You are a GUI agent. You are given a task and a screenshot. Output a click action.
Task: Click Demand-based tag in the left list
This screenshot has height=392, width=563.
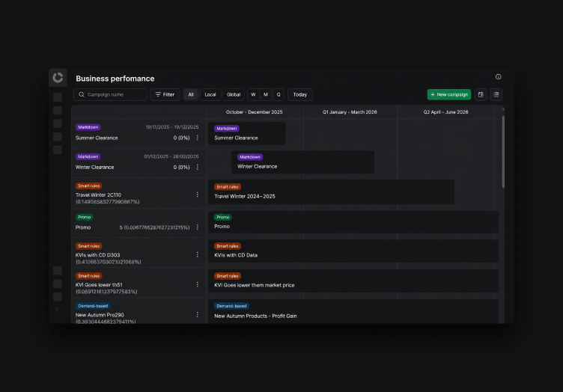point(93,306)
